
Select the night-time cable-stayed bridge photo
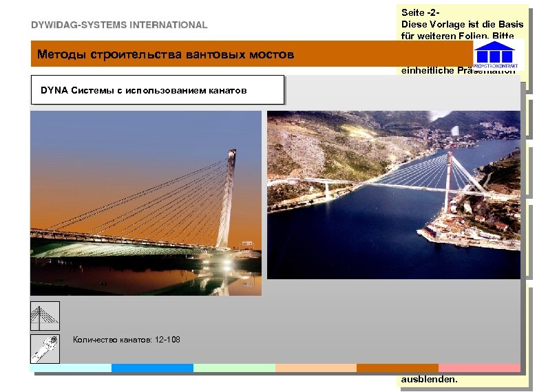[x=146, y=203]
